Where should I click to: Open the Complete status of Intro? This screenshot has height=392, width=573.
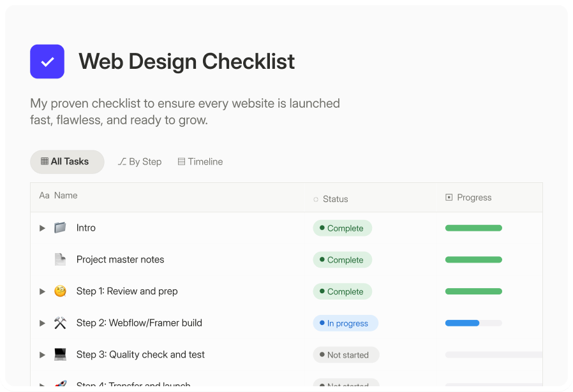tap(343, 228)
